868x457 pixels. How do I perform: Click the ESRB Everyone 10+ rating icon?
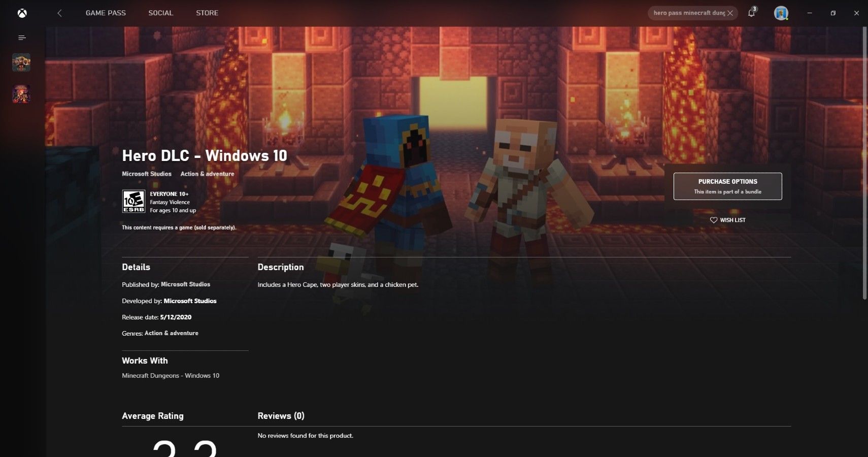pos(133,202)
